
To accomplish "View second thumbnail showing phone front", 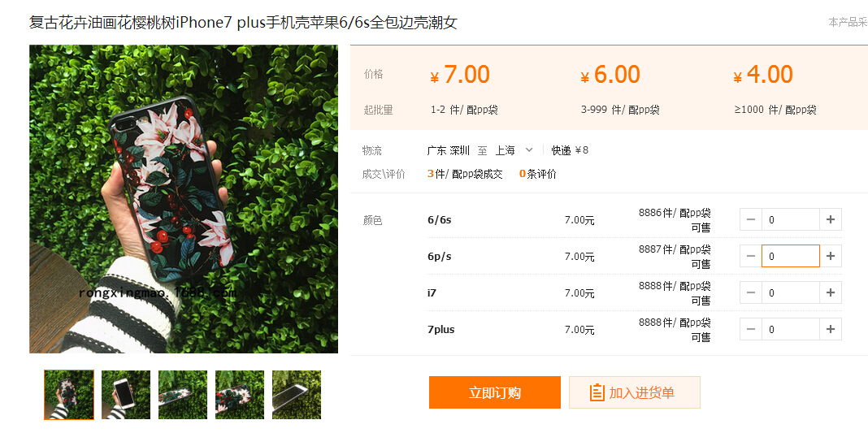I will (126, 395).
